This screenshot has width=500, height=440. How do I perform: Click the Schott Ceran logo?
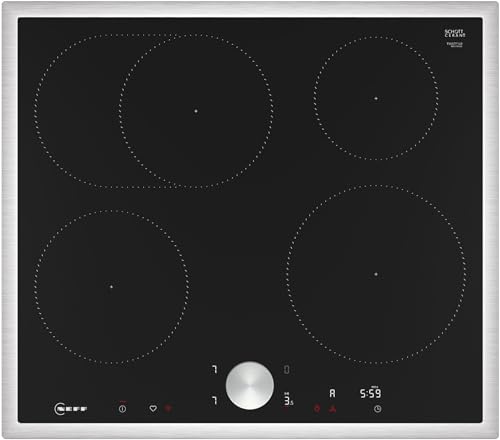pos(455,33)
